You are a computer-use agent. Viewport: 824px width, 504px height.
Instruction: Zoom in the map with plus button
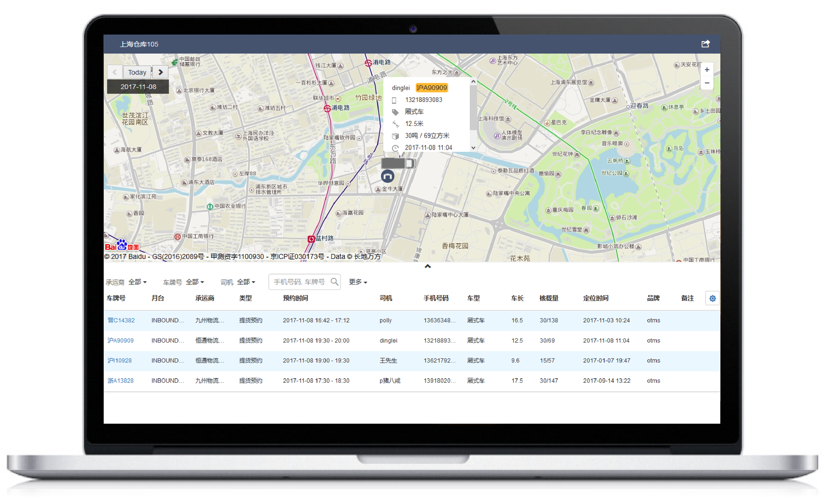(x=707, y=70)
